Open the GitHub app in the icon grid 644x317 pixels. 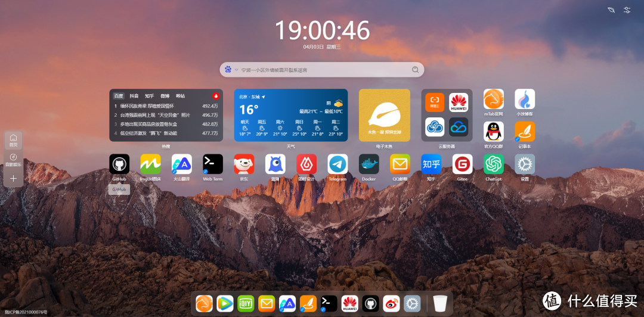click(x=119, y=164)
